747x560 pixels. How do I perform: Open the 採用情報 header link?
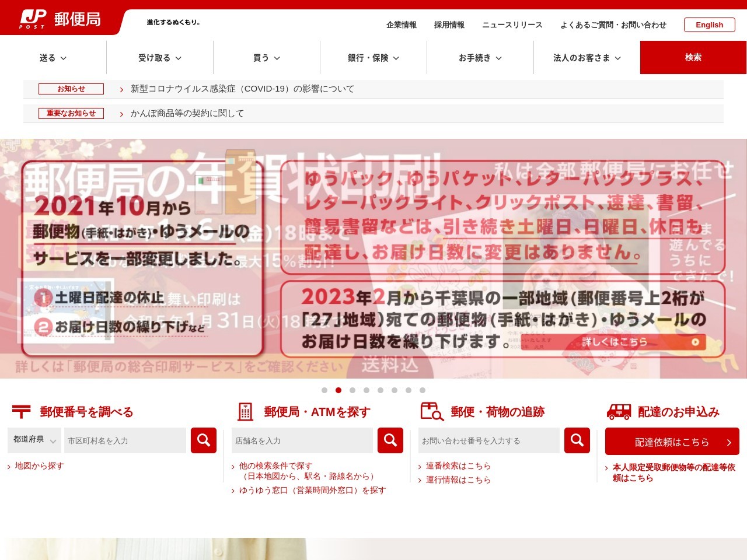click(x=449, y=25)
